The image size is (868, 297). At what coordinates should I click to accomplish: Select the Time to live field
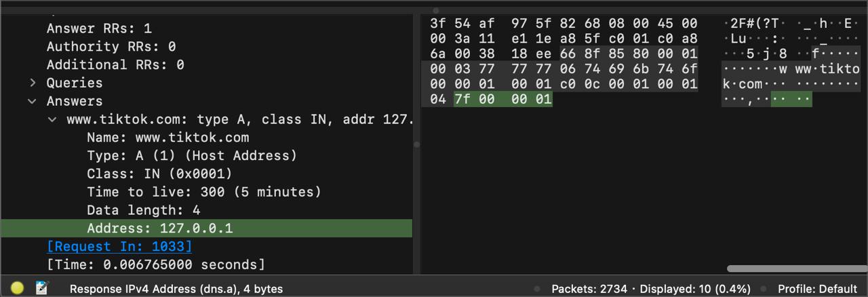pyautogui.click(x=203, y=192)
